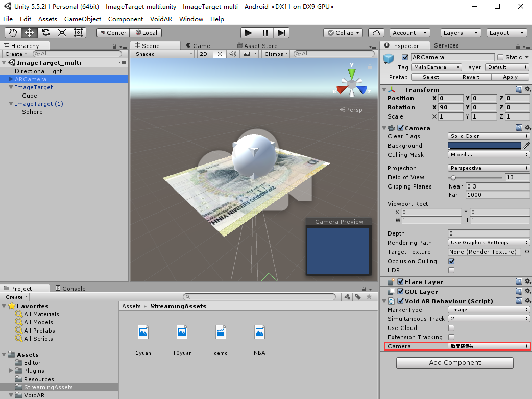Enable Use Cloud checkbox
The height and width of the screenshot is (399, 532).
coord(451,328)
